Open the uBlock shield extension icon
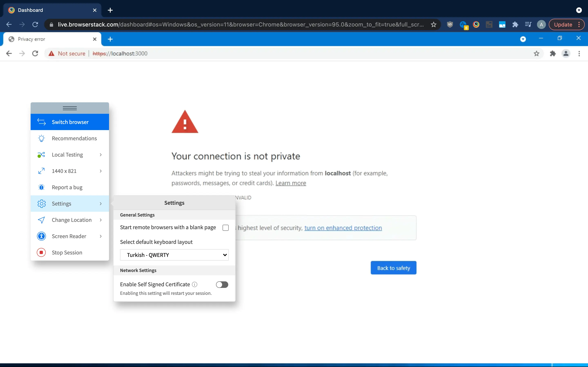 (450, 24)
